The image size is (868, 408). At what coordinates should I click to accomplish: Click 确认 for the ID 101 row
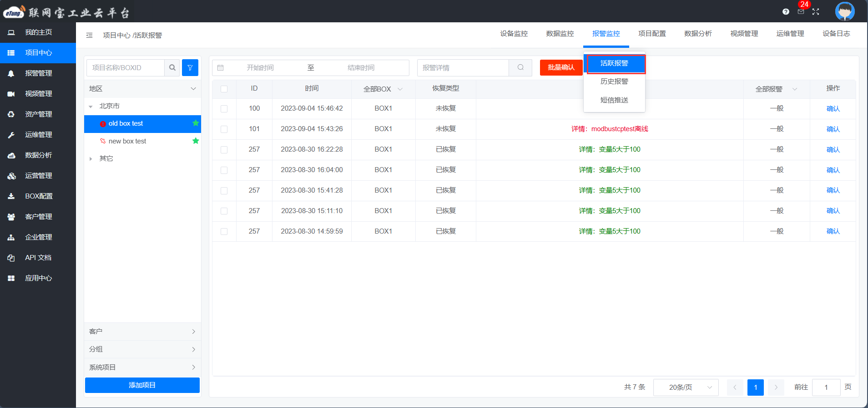click(833, 129)
